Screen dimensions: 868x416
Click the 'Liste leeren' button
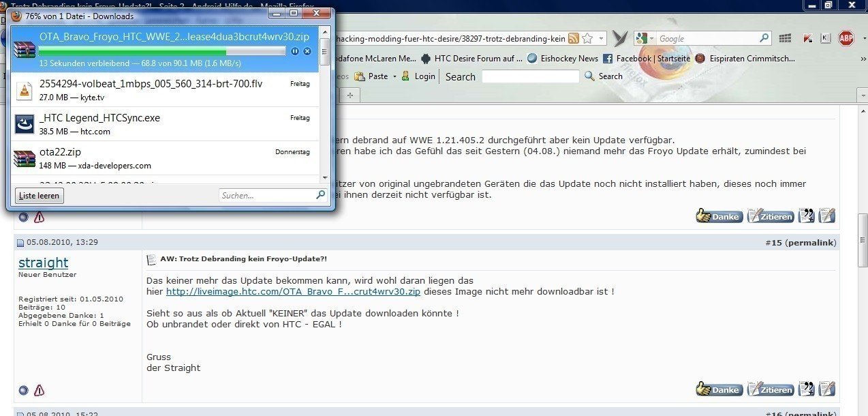pos(40,196)
